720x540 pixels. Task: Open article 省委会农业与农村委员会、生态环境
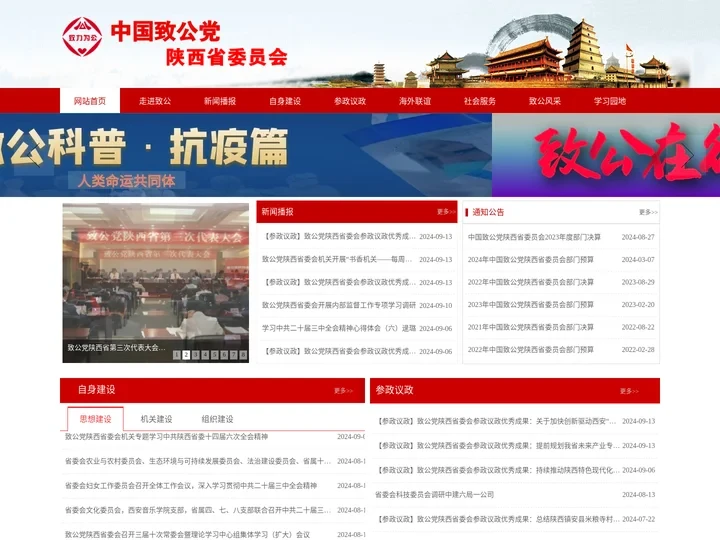point(197,461)
